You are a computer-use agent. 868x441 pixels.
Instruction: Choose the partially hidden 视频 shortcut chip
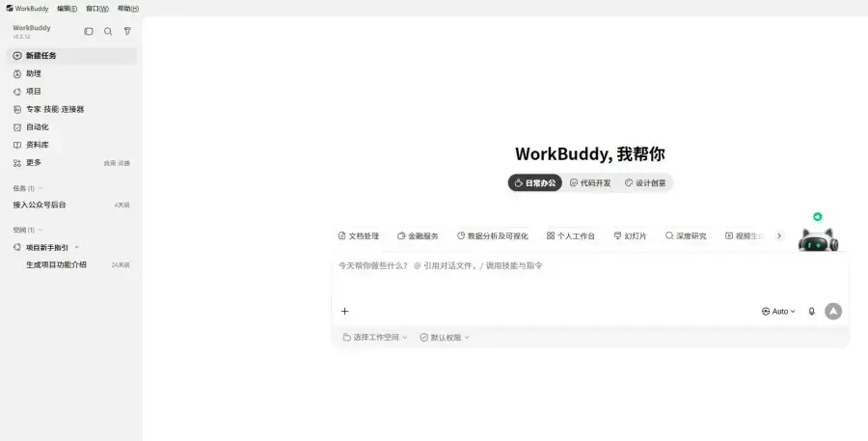coord(745,236)
